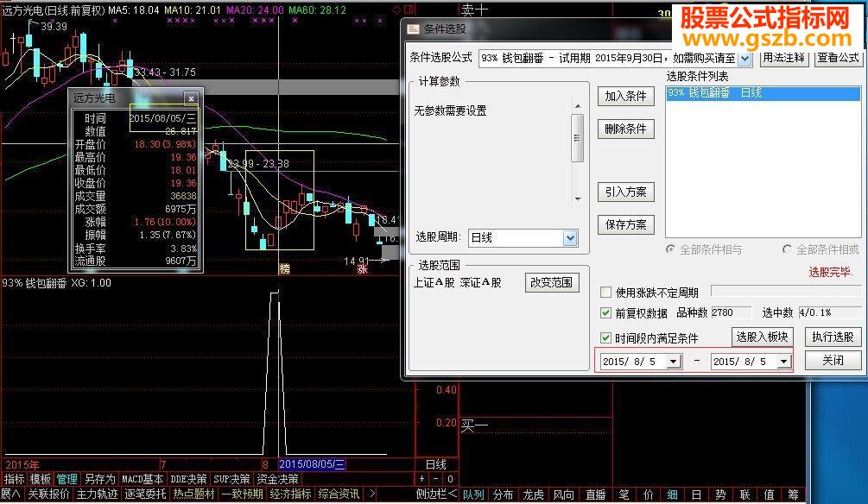Viewport: 868px width, 504px height.
Task: Select MACD基本 indicator tab
Action: [x=143, y=479]
